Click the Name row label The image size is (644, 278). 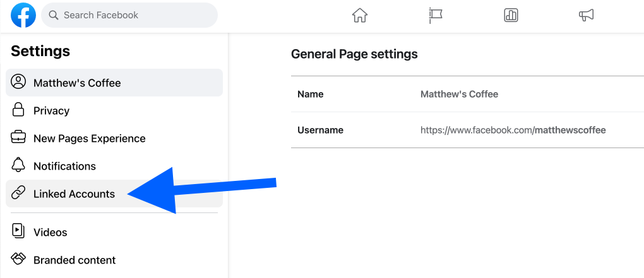[311, 95]
